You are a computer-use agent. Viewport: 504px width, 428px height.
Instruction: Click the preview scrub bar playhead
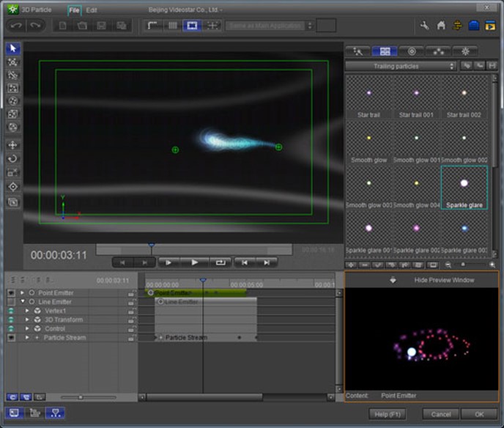[152, 246]
